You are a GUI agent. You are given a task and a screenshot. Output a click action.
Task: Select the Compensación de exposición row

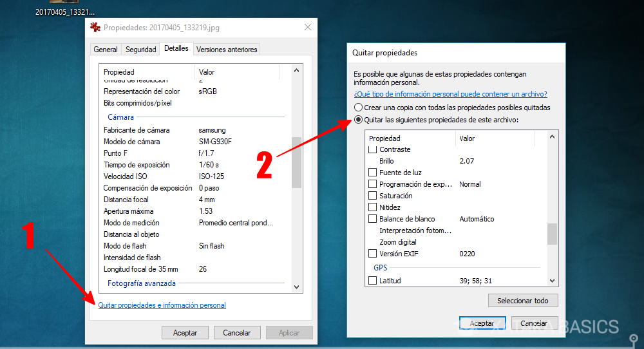tap(195, 188)
